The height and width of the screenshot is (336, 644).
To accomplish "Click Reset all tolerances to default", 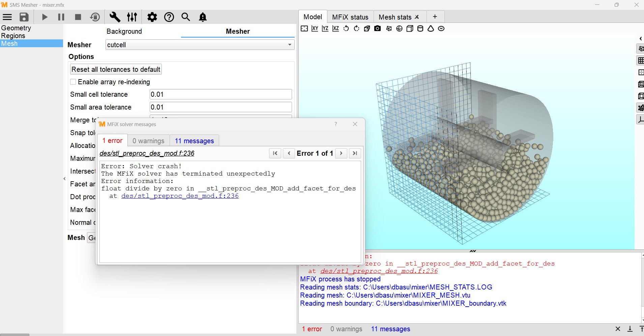I will tap(116, 69).
